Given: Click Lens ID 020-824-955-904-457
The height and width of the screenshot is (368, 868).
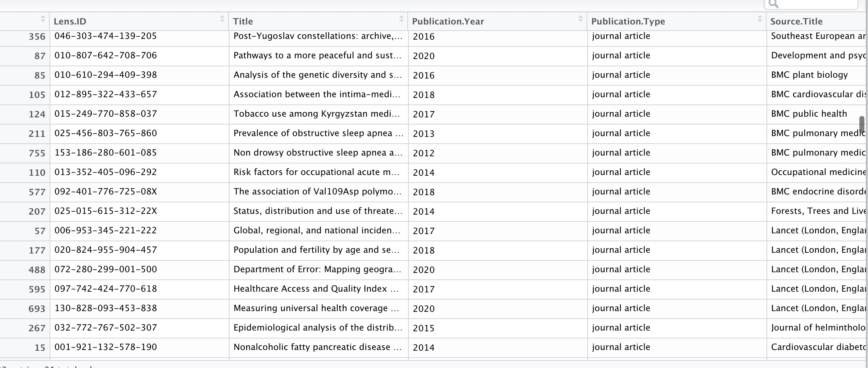Looking at the screenshot, I should point(106,250).
